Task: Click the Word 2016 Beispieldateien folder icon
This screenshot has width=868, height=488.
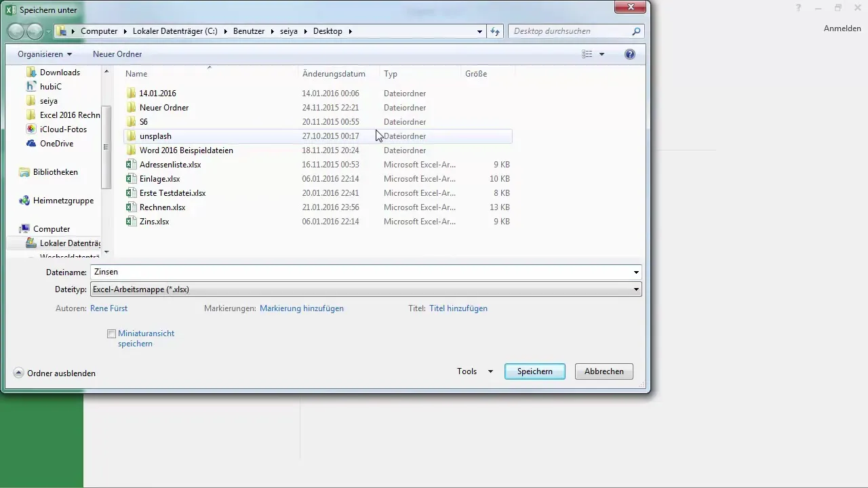Action: click(132, 150)
